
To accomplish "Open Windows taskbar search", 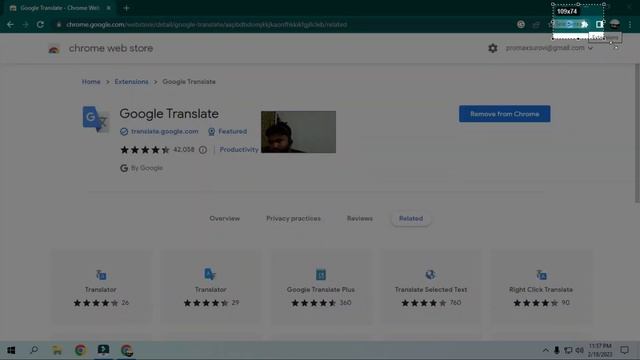I will pyautogui.click(x=34, y=350).
